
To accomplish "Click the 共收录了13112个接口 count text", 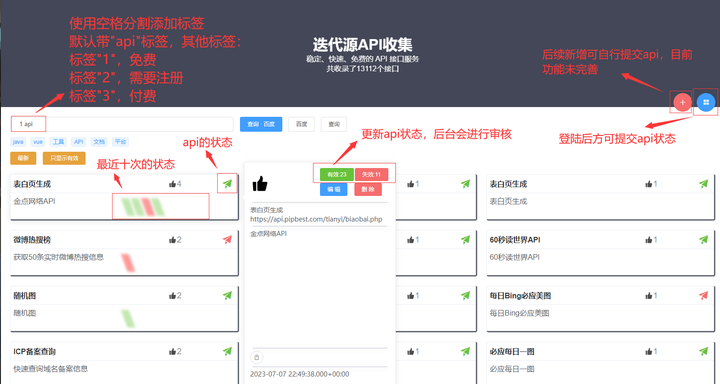I will (x=362, y=69).
